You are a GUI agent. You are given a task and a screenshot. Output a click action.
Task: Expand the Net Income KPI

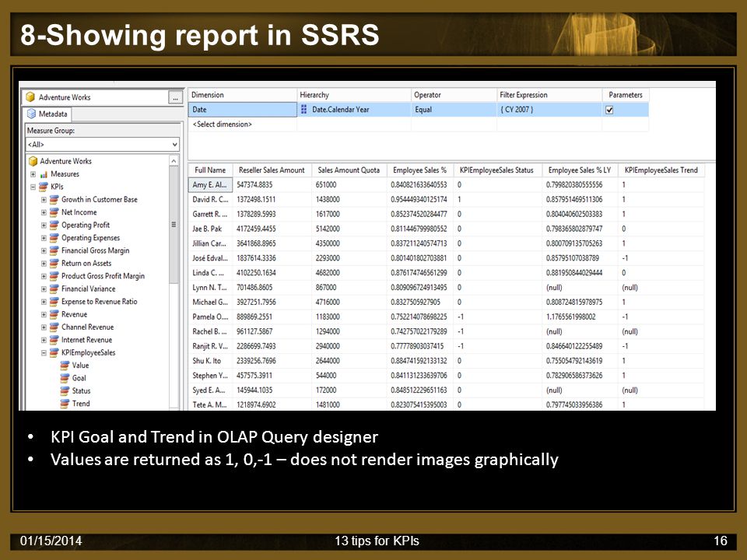[x=44, y=213]
